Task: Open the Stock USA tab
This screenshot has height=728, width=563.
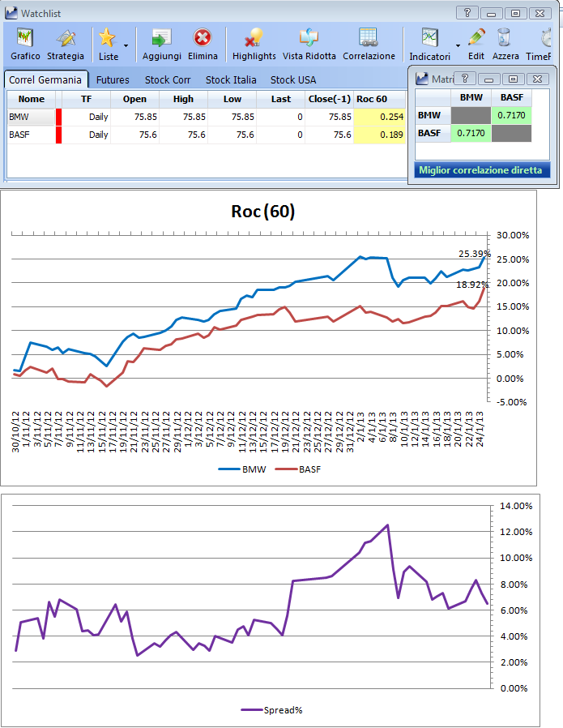Action: click(293, 80)
